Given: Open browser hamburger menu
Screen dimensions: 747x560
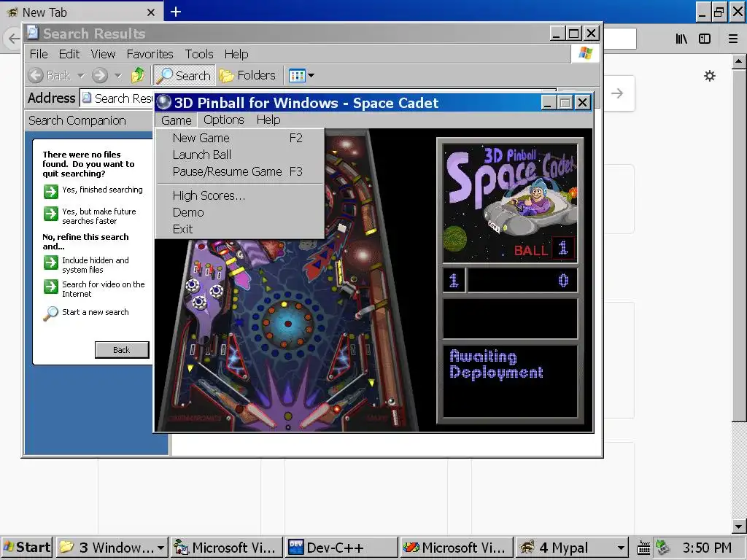Looking at the screenshot, I should 733,39.
